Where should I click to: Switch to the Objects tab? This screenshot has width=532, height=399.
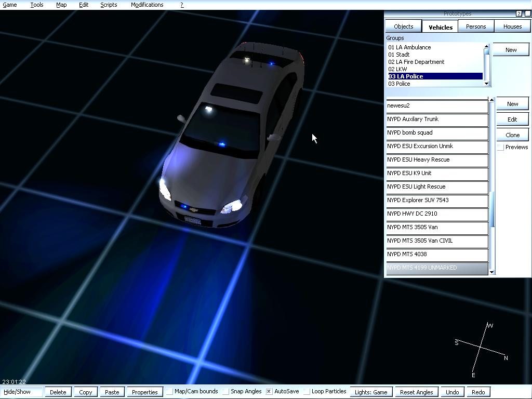click(403, 26)
